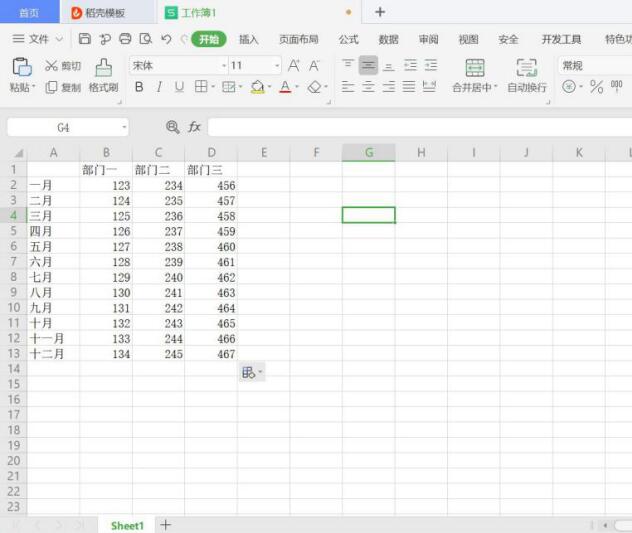Click the increase font size icon

click(x=294, y=65)
